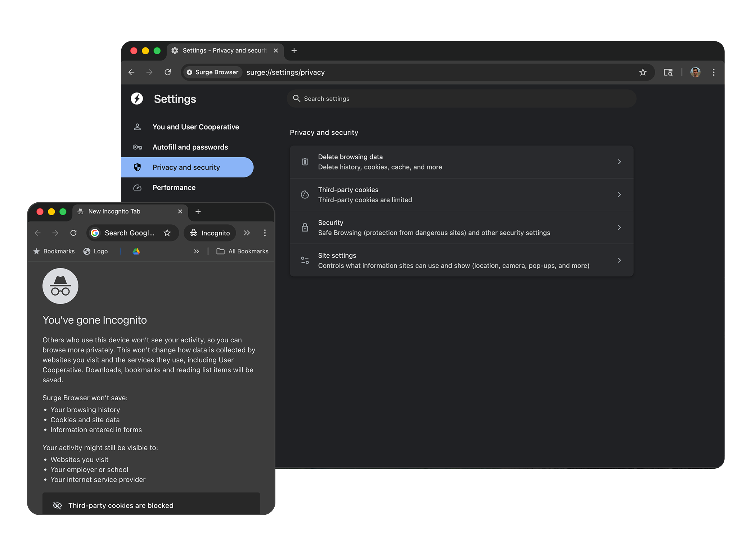The width and height of the screenshot is (756, 540).
Task: Close the New Incognito Tab
Action: [x=180, y=212]
